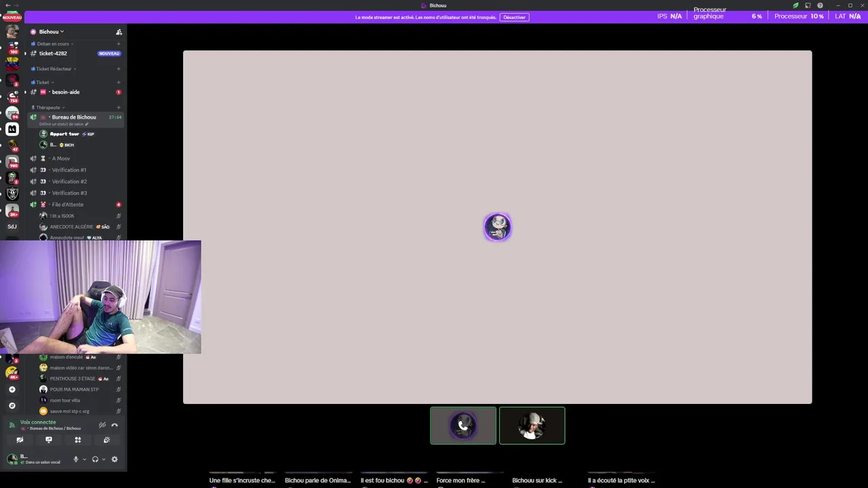Open the 'Force mon frère' clip below

tap(461, 481)
